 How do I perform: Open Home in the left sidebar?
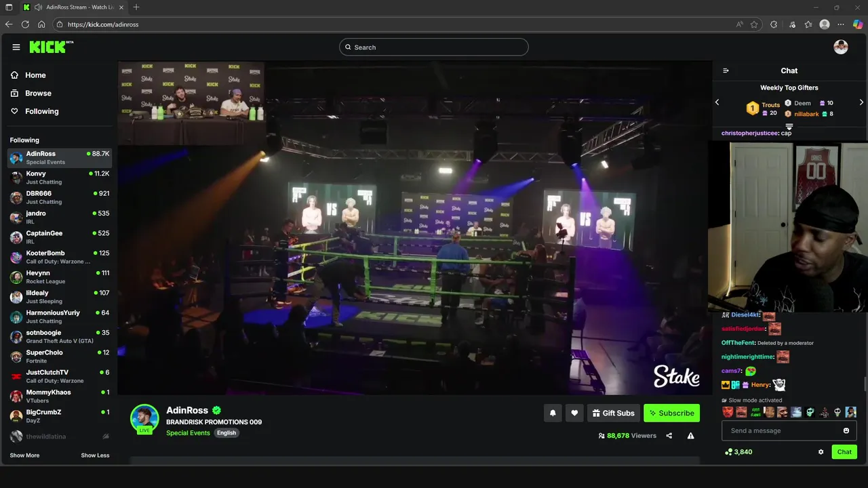[x=28, y=75]
